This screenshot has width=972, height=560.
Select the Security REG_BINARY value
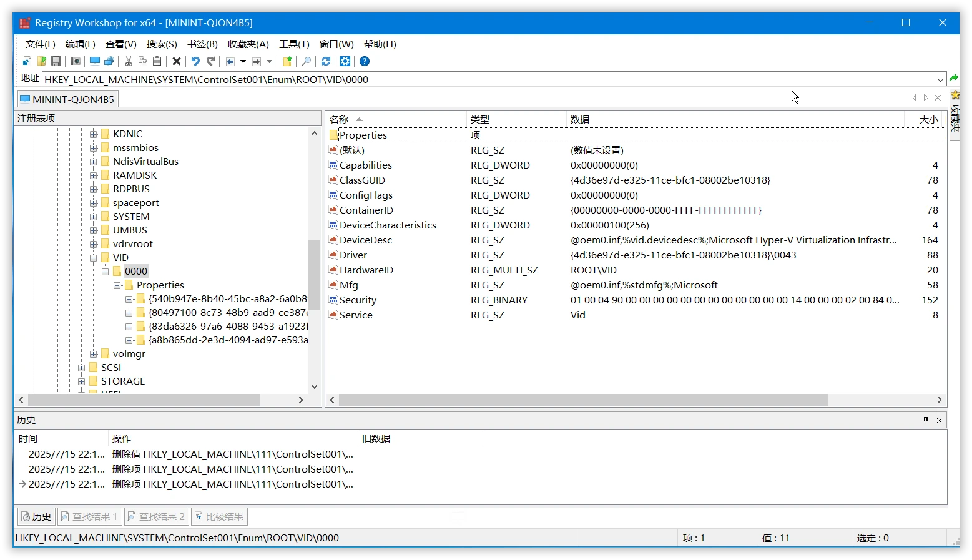coord(358,300)
